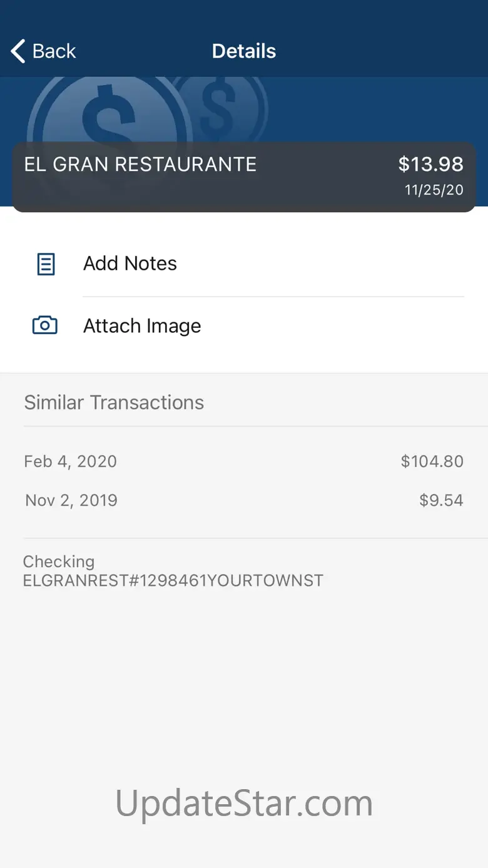Tap the Details page title

pyautogui.click(x=244, y=51)
